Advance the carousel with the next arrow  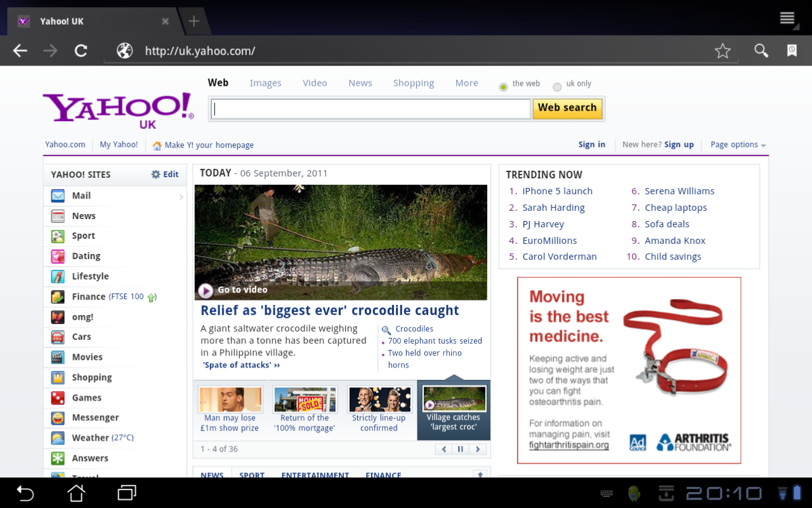click(x=478, y=450)
